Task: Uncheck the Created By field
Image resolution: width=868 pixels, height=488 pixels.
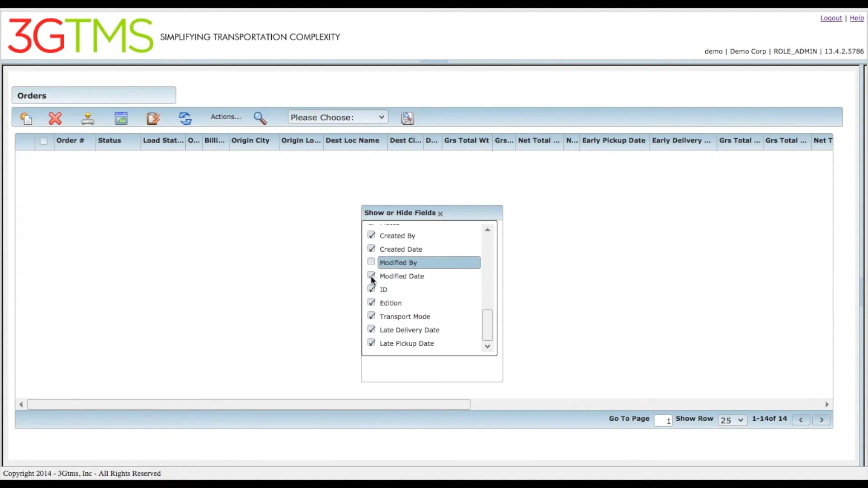Action: [x=371, y=235]
